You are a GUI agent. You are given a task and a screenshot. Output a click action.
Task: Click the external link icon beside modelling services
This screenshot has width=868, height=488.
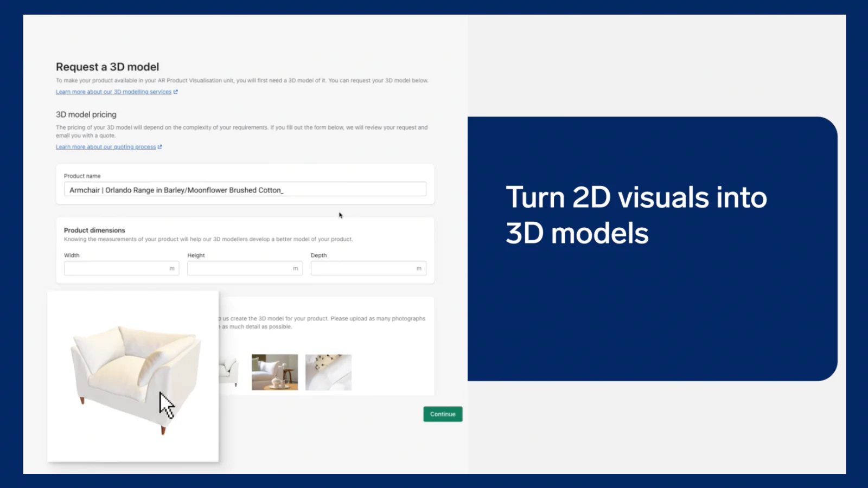pos(176,92)
